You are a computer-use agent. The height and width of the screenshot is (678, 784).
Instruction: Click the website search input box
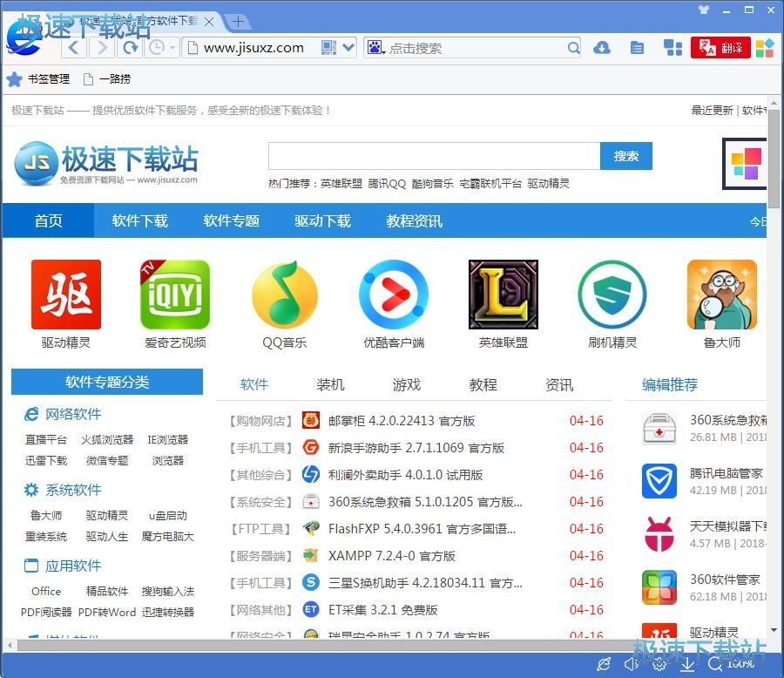click(x=434, y=156)
